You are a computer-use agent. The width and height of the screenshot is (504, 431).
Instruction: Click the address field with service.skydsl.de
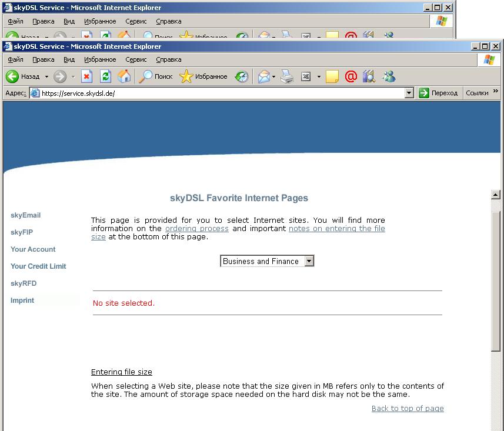[x=222, y=93]
